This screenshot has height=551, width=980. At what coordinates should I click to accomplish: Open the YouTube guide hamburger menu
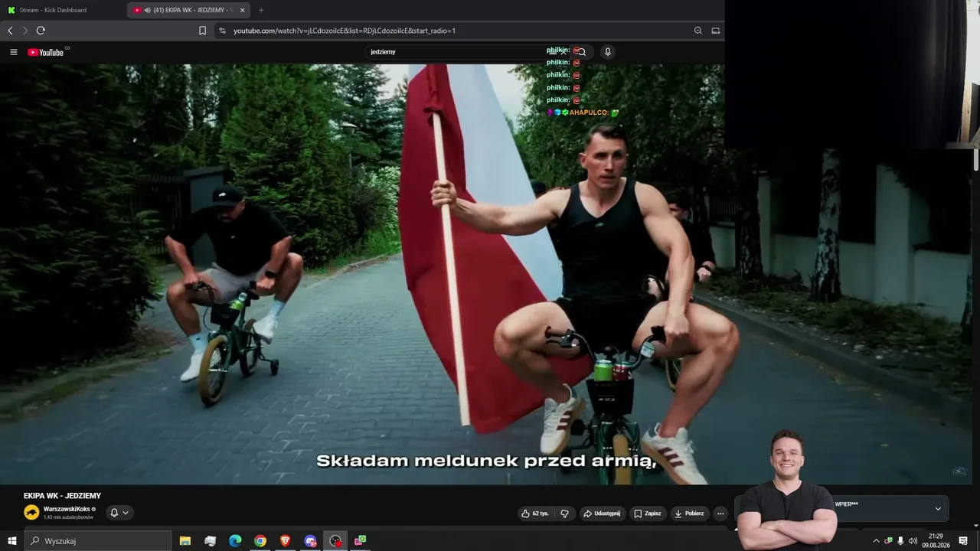click(x=14, y=52)
